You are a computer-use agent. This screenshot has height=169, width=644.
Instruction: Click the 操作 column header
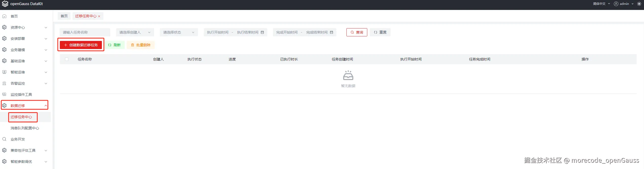point(585,59)
